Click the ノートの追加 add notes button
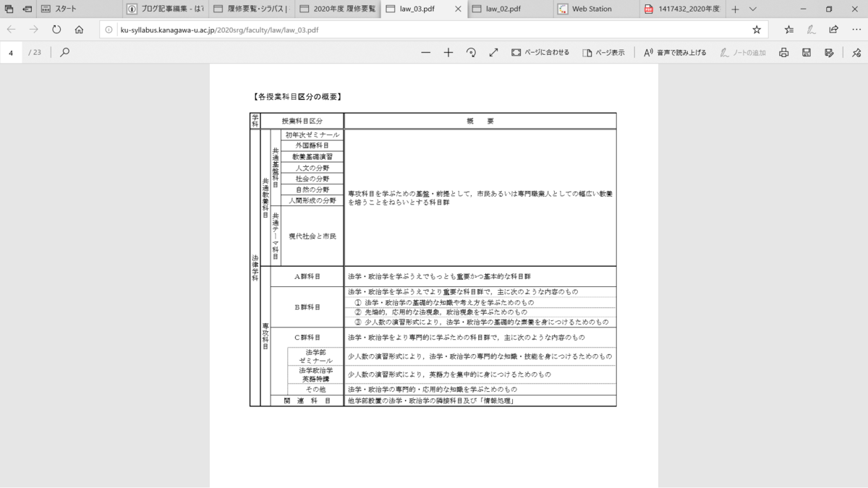 [743, 52]
